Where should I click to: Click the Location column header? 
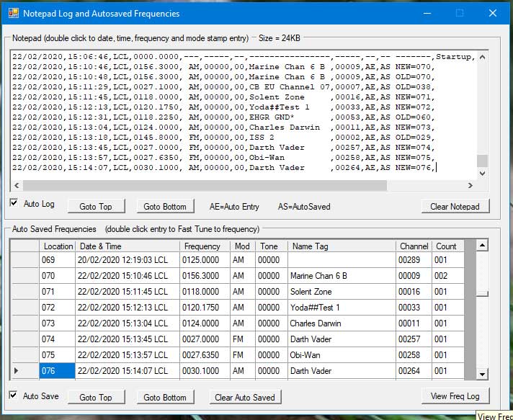coord(57,246)
